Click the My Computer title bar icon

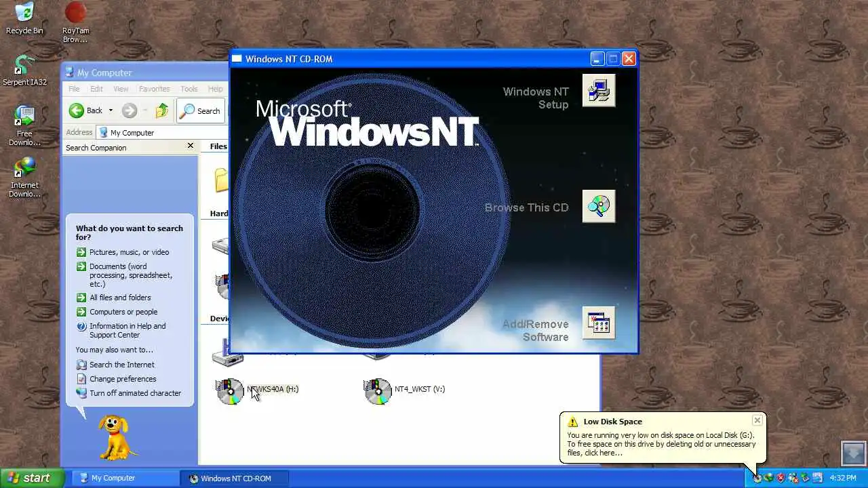70,73
